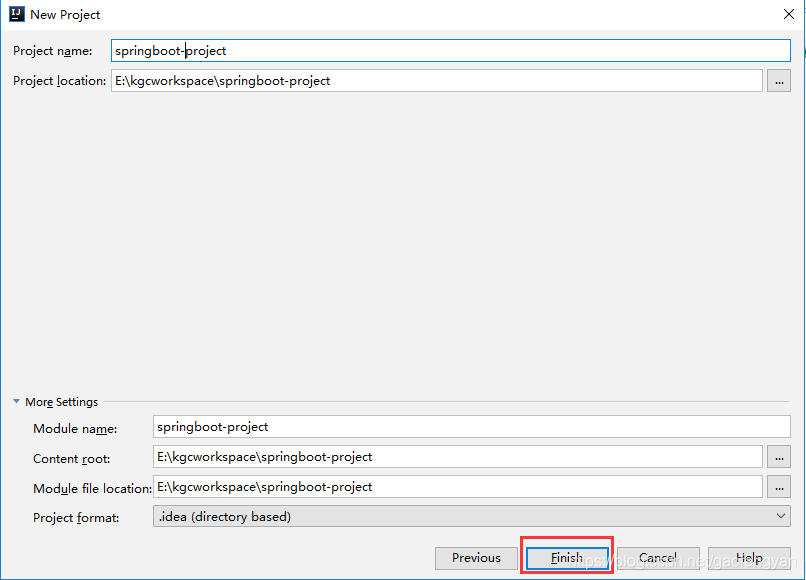
Task: Click the ellipsis next to Project location
Action: coord(779,81)
